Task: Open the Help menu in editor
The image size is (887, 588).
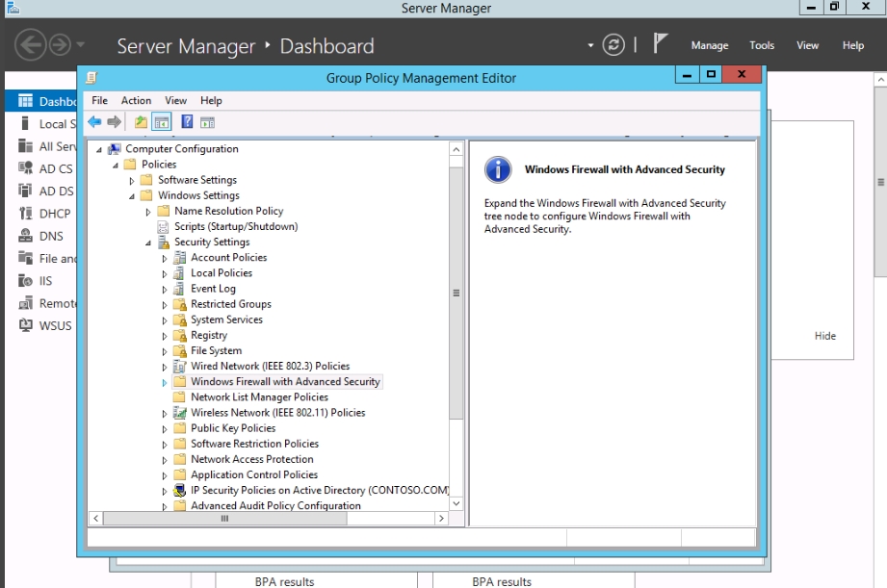Action: (211, 100)
